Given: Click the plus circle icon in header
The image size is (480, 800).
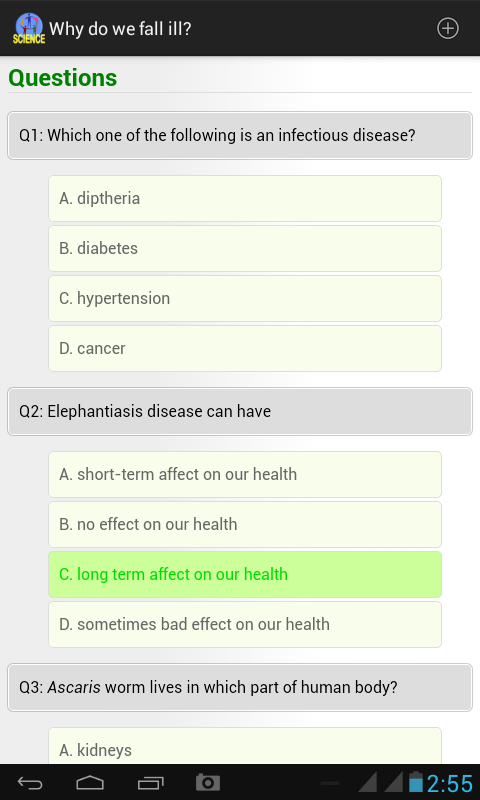Looking at the screenshot, I should coord(448,28).
